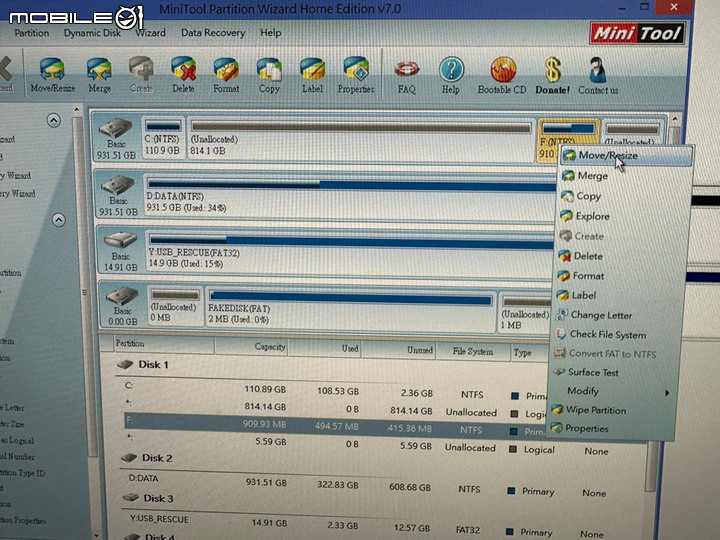Click the Copy toolbar icon

(x=269, y=76)
